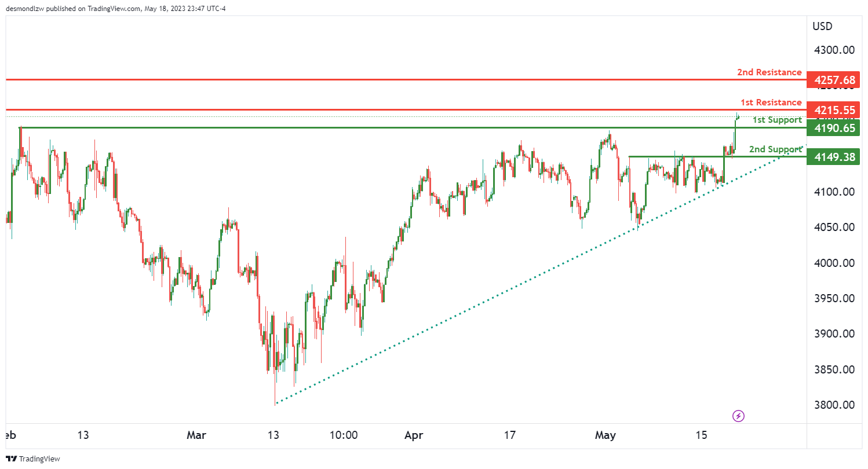The height and width of the screenshot is (469, 868).
Task: Click the red 4257.68 price label
Action: pos(834,80)
